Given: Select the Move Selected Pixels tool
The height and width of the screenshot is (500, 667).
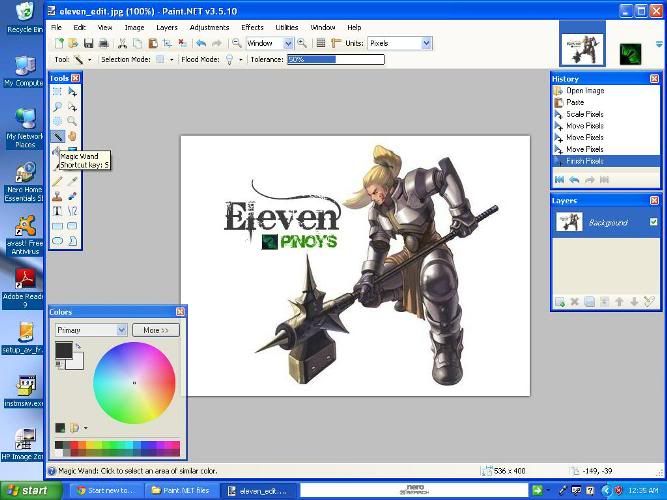Looking at the screenshot, I should (72, 91).
